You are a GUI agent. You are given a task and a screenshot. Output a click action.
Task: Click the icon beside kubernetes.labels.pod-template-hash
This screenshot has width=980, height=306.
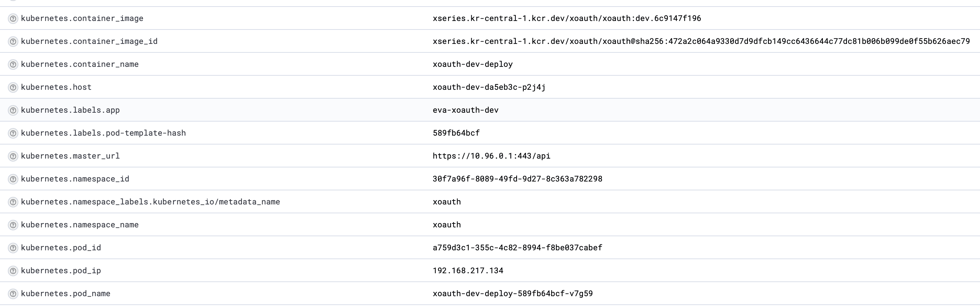(13, 133)
